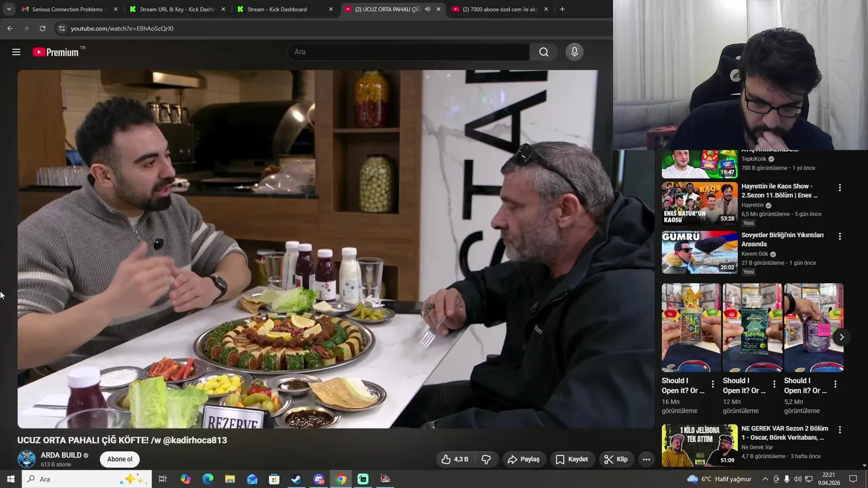Image resolution: width=868 pixels, height=488 pixels.
Task: Open options menu for Hayrettin ile Kaos Show
Action: click(x=840, y=188)
